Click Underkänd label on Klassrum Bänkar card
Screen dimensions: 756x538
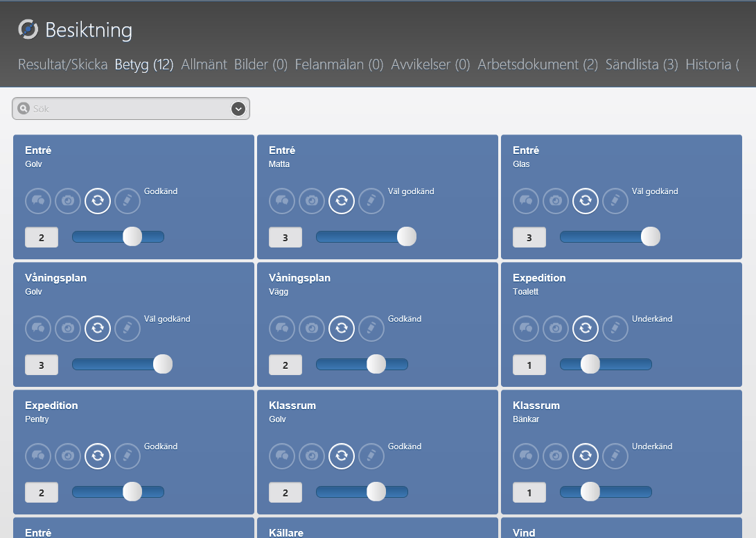point(652,446)
